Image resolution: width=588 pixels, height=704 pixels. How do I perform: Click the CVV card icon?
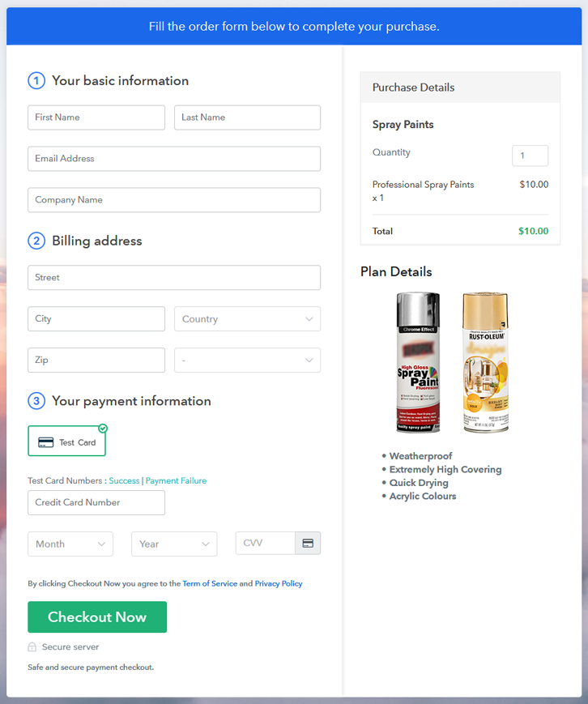pos(308,543)
